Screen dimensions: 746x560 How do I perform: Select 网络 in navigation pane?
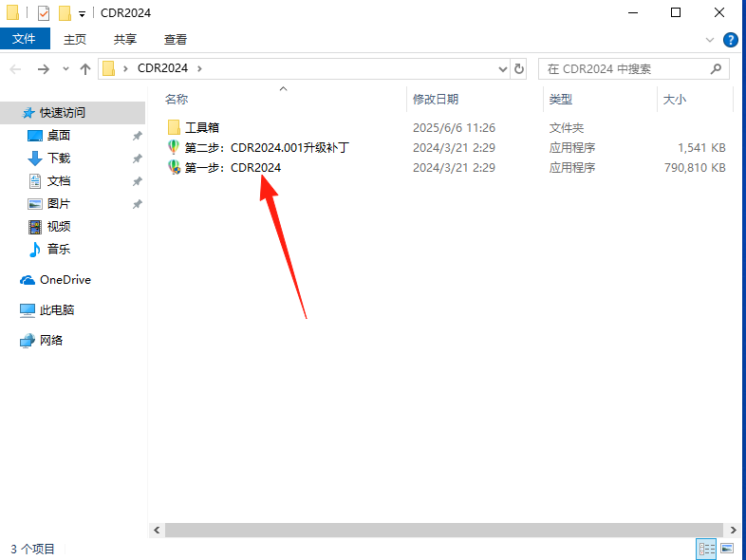click(51, 341)
